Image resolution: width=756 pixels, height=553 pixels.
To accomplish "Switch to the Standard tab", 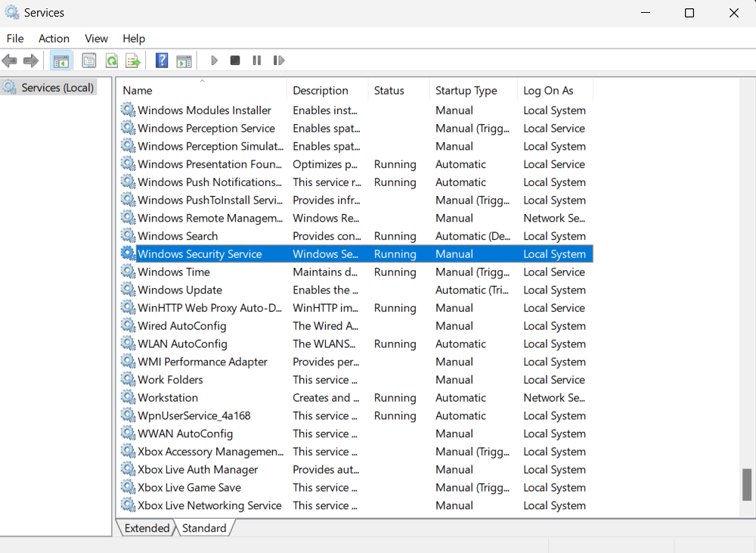I will click(x=203, y=527).
